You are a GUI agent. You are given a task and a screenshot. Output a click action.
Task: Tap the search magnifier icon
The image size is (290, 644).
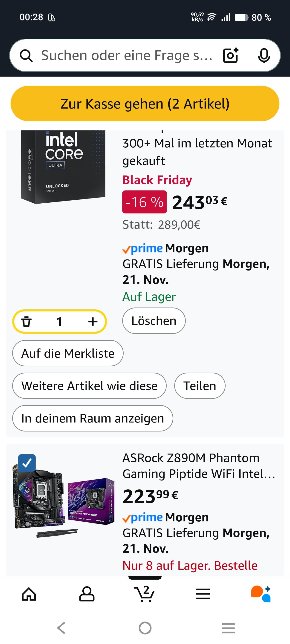tap(26, 55)
